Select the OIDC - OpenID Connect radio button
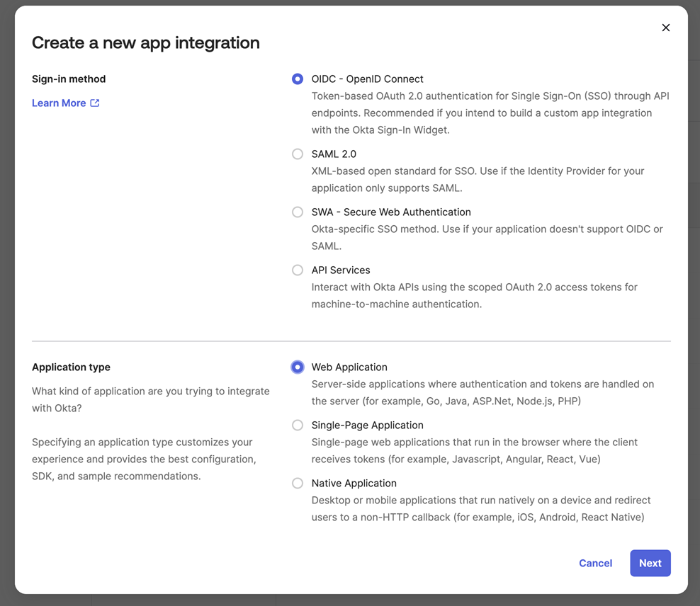Image resolution: width=700 pixels, height=606 pixels. tap(298, 79)
